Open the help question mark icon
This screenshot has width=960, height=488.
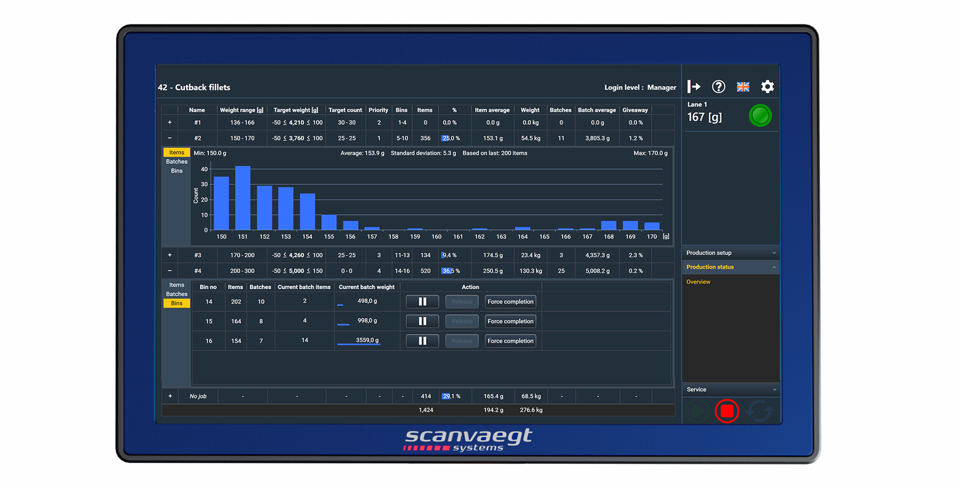pyautogui.click(x=718, y=87)
